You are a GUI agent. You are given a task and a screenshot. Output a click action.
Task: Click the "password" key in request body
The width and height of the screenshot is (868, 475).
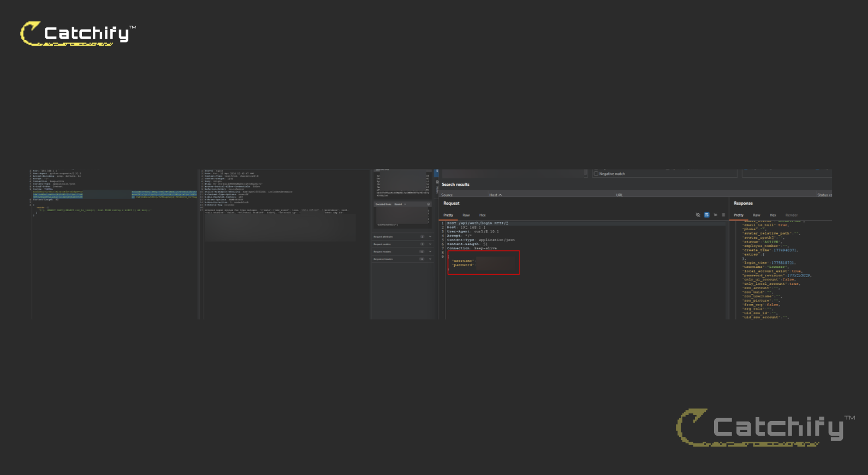(462, 265)
